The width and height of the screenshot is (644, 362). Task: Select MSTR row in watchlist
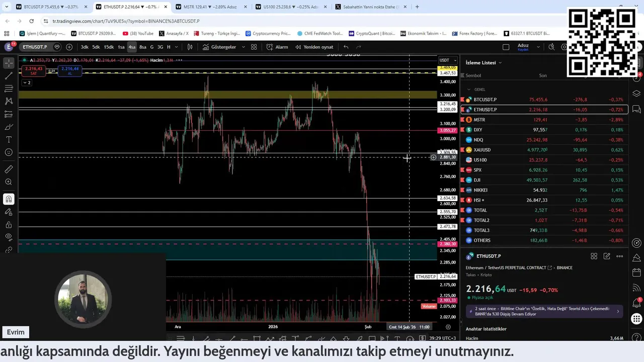pyautogui.click(x=544, y=120)
